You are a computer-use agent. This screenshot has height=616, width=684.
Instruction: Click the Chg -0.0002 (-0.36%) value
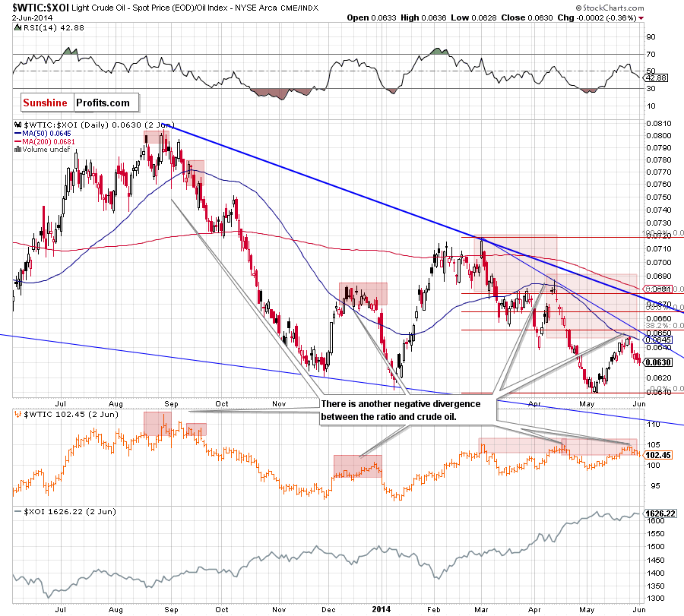[x=597, y=18]
